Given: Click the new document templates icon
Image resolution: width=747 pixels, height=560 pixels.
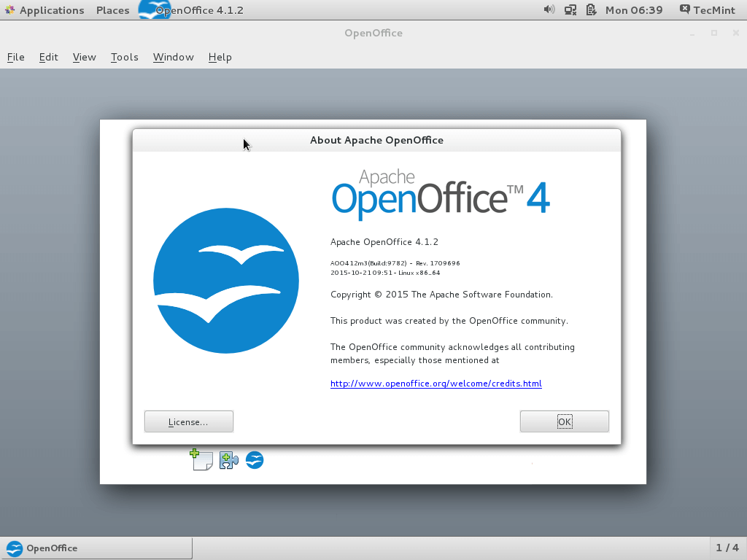Looking at the screenshot, I should point(201,459).
